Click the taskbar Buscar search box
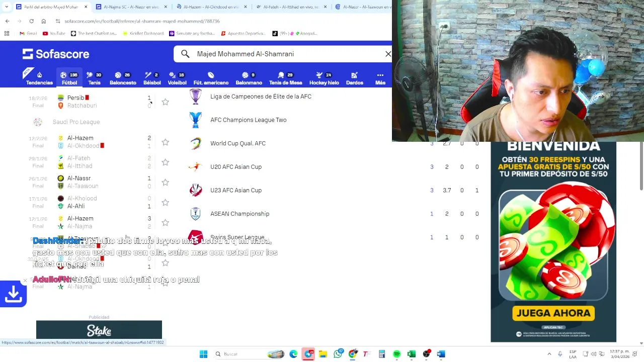Screen dimensions: 644x362 point(250,354)
